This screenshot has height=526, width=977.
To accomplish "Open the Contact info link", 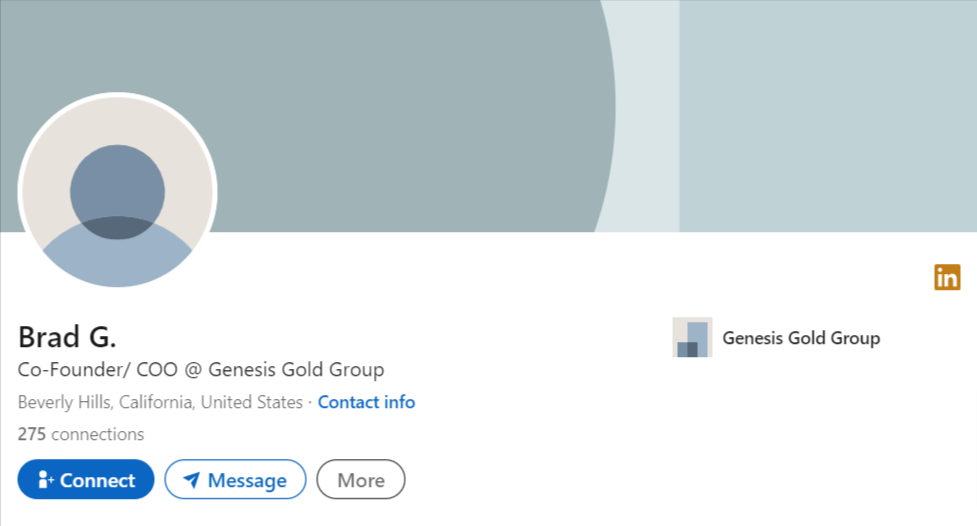I will click(x=366, y=402).
